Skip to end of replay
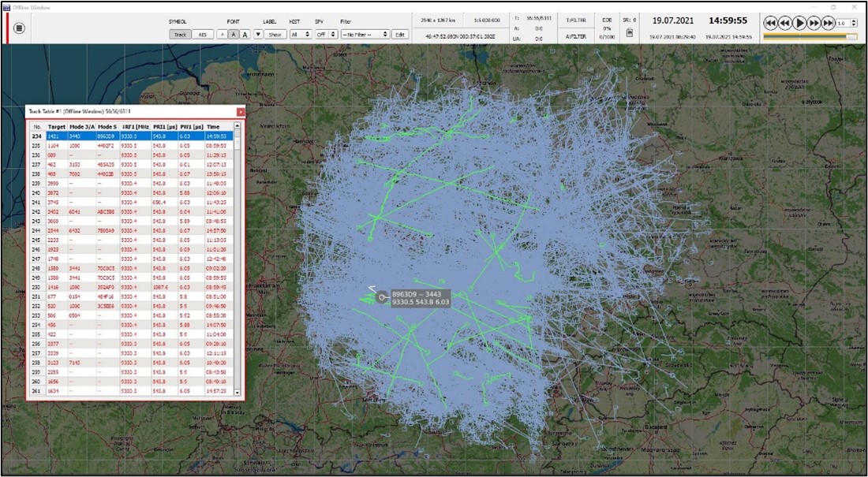The image size is (868, 477). pyautogui.click(x=828, y=23)
